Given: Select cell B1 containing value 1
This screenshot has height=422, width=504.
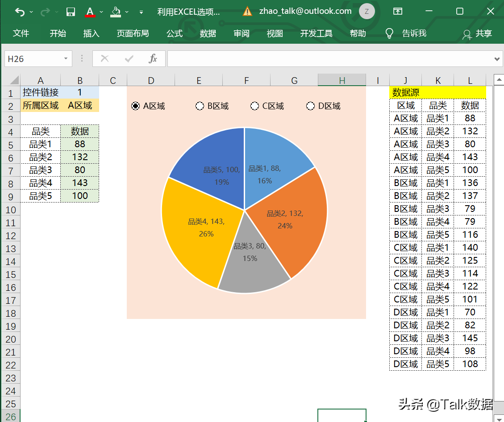Looking at the screenshot, I should coord(80,92).
